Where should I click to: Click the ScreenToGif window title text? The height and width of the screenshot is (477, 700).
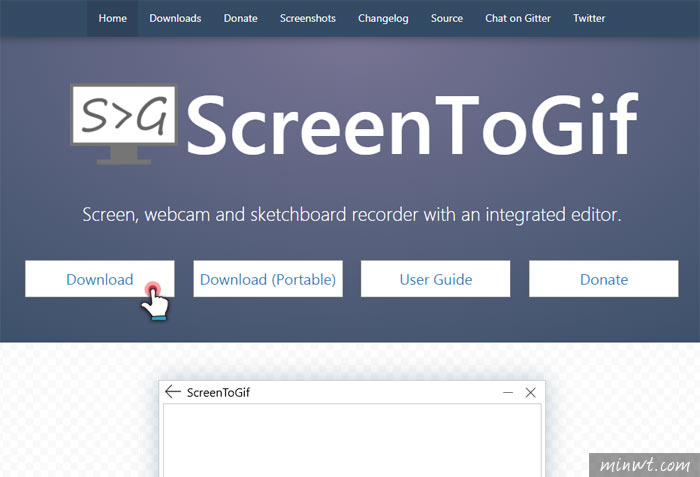218,392
